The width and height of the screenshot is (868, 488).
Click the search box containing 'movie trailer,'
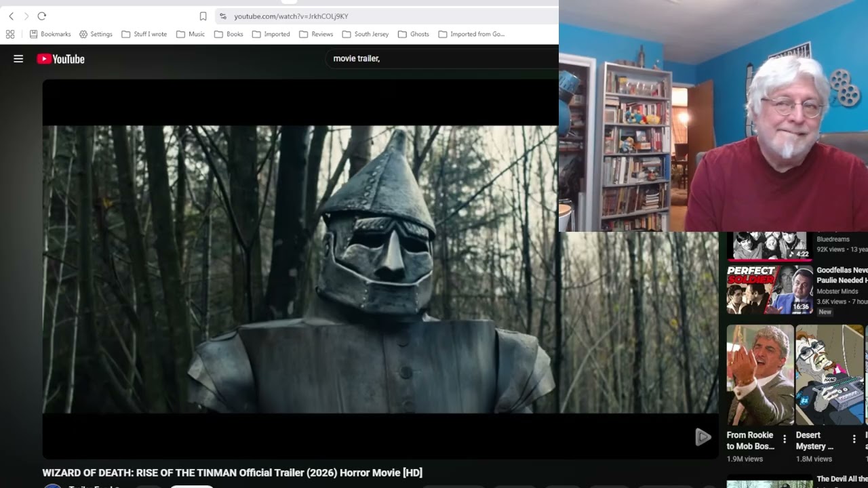[x=441, y=59]
